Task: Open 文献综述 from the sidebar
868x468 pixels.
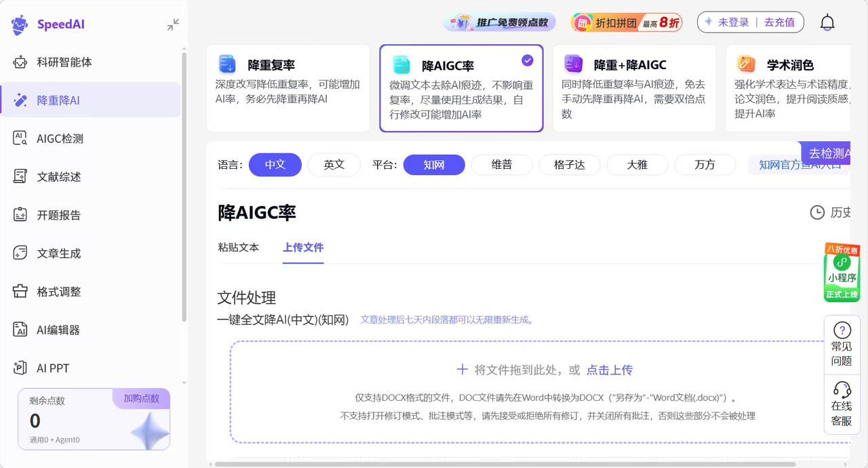Action: coord(90,176)
